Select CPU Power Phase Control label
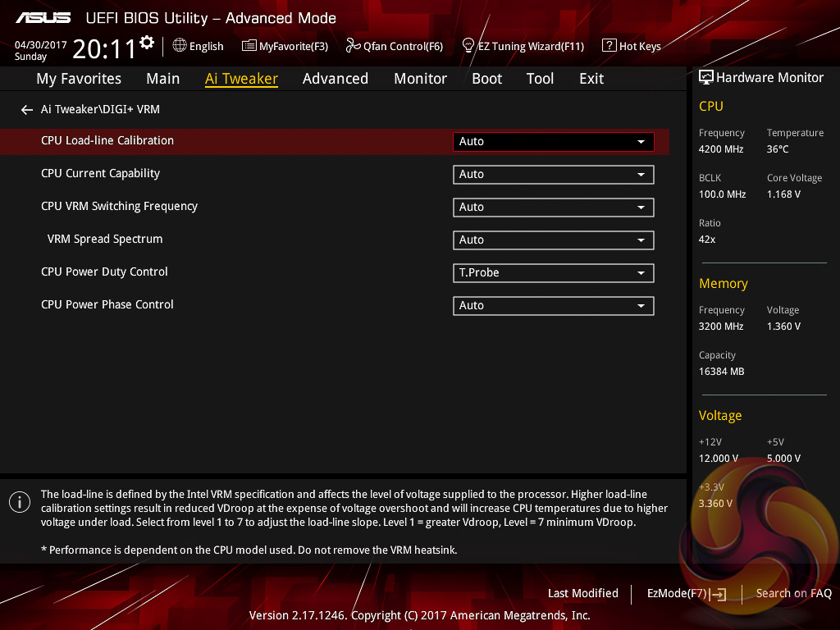The image size is (840, 630). [107, 304]
